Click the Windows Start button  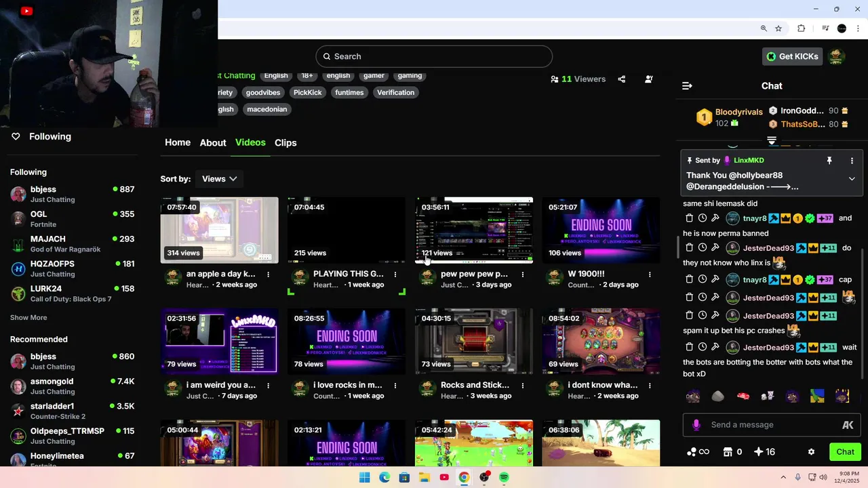click(365, 477)
